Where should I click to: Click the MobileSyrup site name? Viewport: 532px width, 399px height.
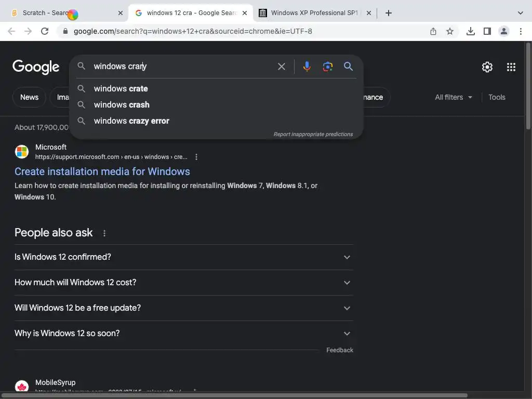[x=55, y=382]
